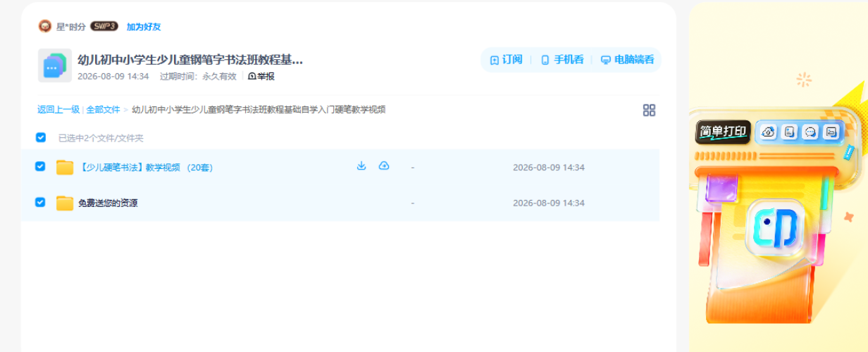
Task: Click the 订阅 button
Action: pos(507,60)
